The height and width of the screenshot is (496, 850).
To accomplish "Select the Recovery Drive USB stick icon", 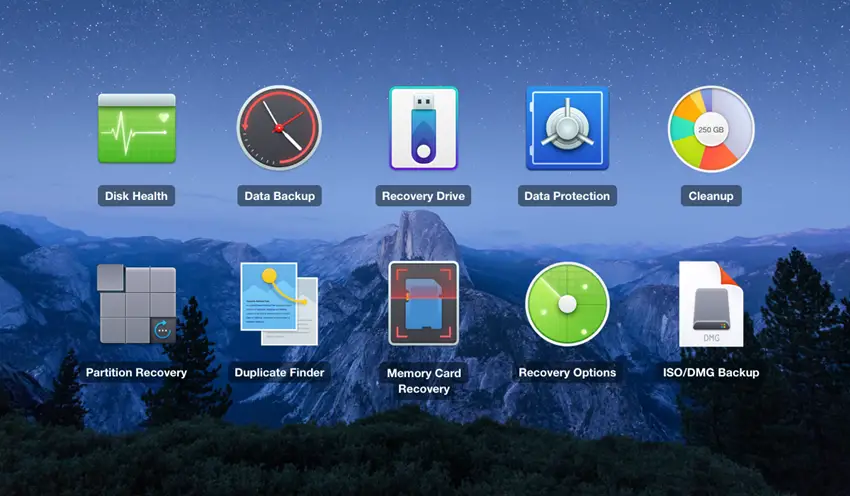I will click(x=423, y=129).
